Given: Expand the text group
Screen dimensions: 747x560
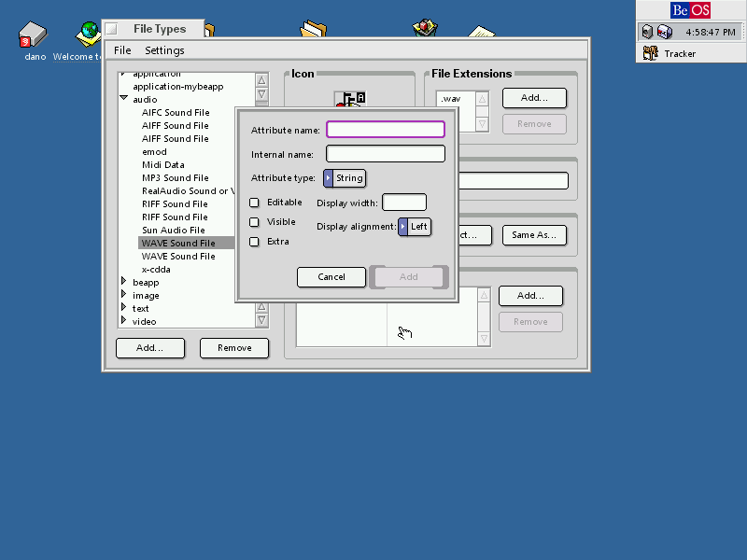Looking at the screenshot, I should coord(124,307).
